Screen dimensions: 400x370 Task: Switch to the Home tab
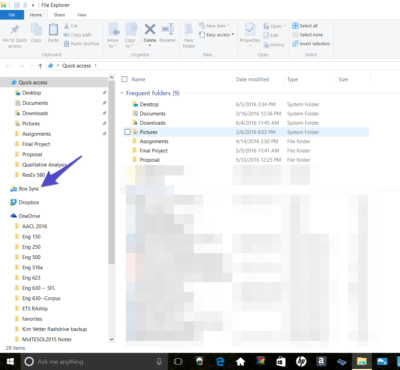point(36,15)
